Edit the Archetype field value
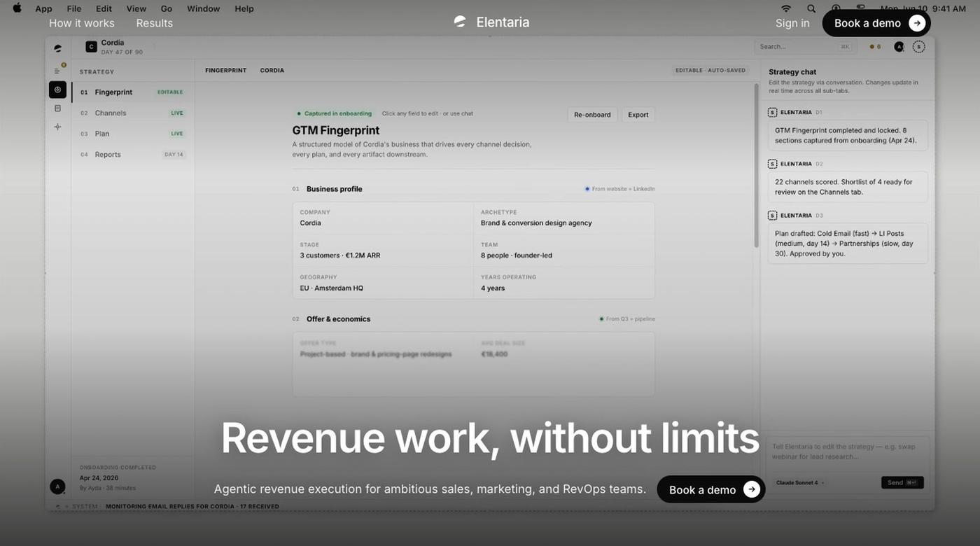This screenshot has height=546, width=980. (x=564, y=218)
